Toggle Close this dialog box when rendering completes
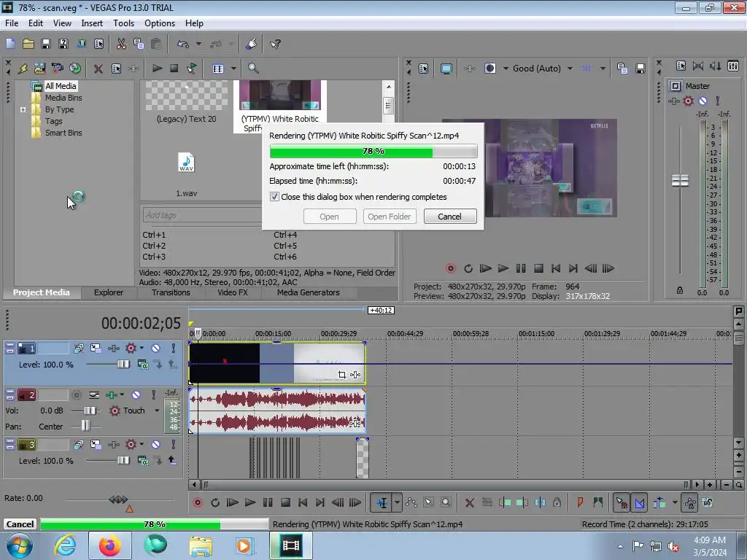747x560 pixels. click(x=274, y=197)
